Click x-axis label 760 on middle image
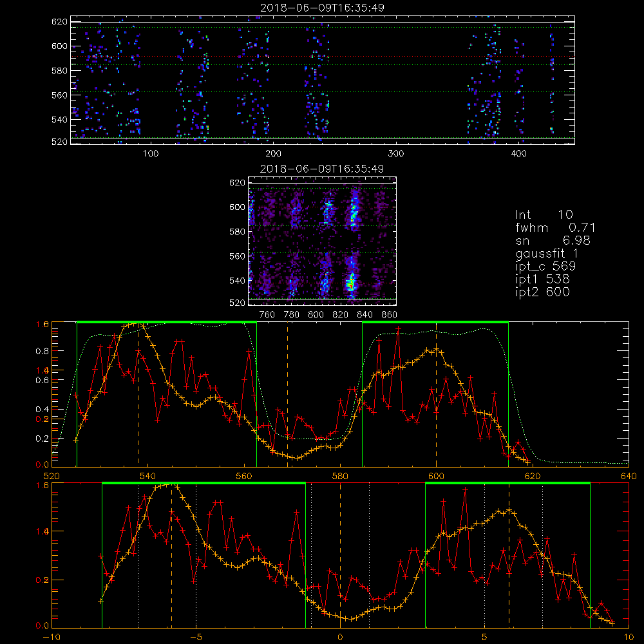The height and width of the screenshot is (644, 644). point(267,315)
